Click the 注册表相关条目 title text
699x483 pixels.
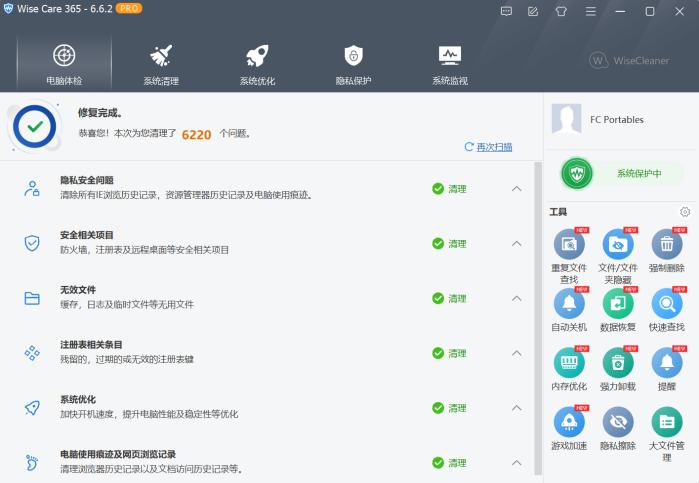coord(91,345)
